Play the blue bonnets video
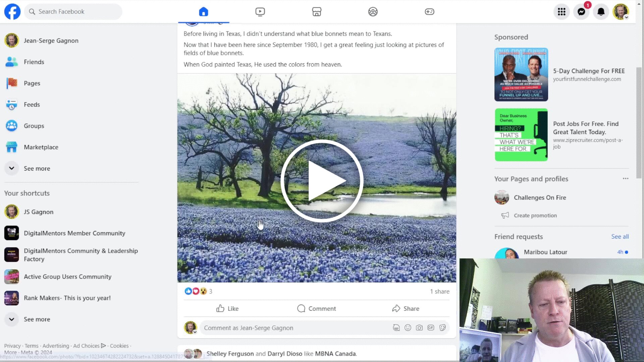Screen dimensions: 644x362 (x=322, y=181)
